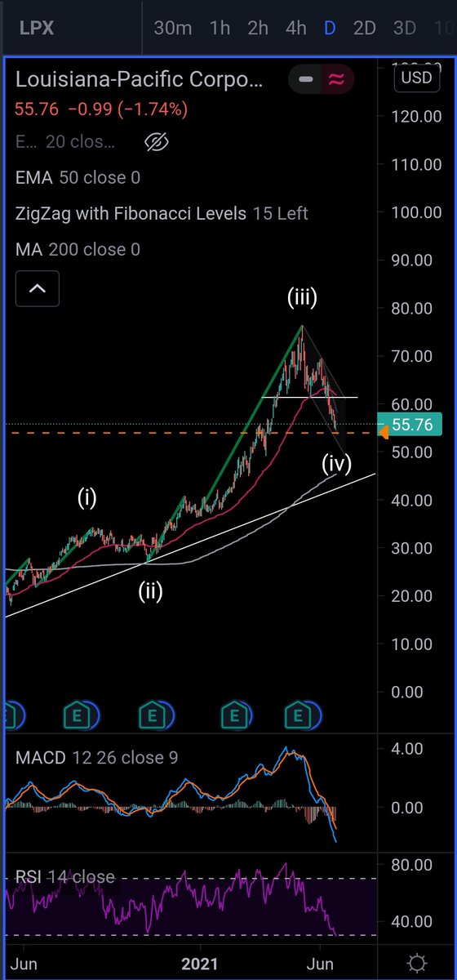The height and width of the screenshot is (980, 457).
Task: Switch to the 30m timeframe
Action: coord(172,28)
